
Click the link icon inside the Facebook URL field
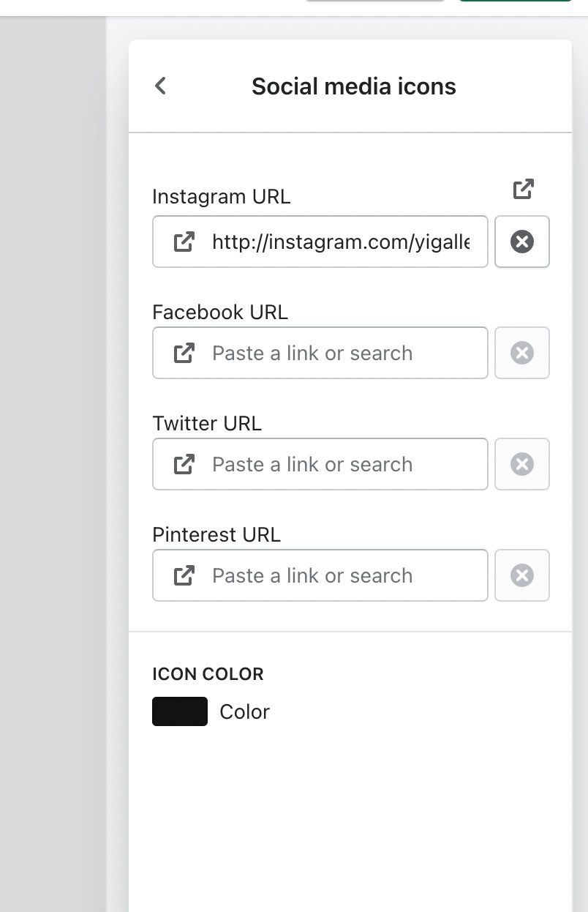coord(184,353)
